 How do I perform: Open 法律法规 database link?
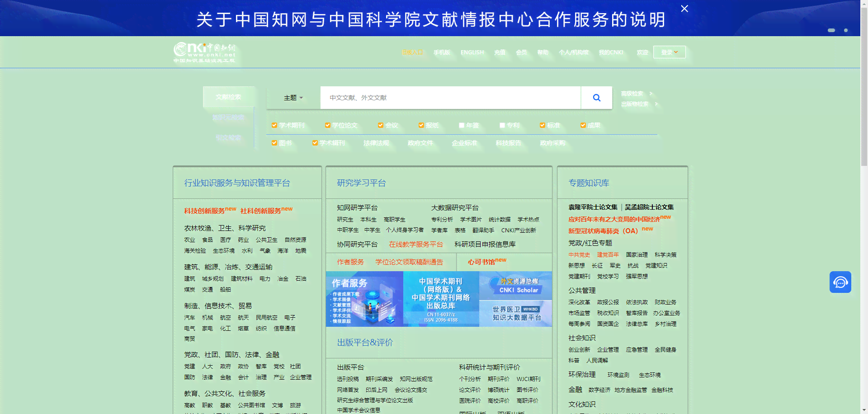(x=376, y=143)
